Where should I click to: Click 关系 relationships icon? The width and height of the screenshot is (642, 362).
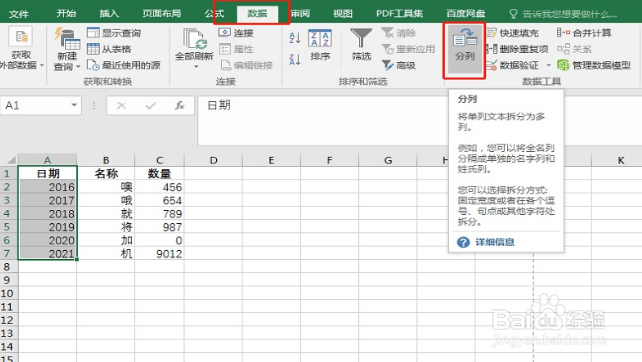(x=563, y=49)
